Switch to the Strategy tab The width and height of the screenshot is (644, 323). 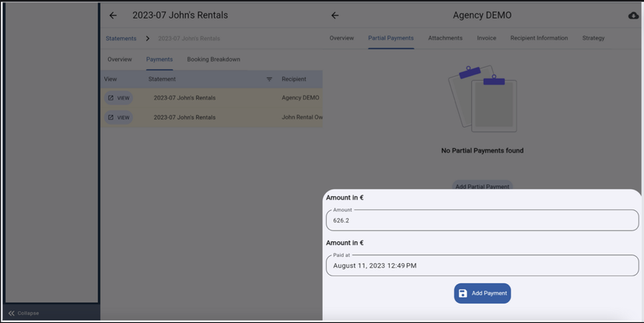pyautogui.click(x=593, y=38)
